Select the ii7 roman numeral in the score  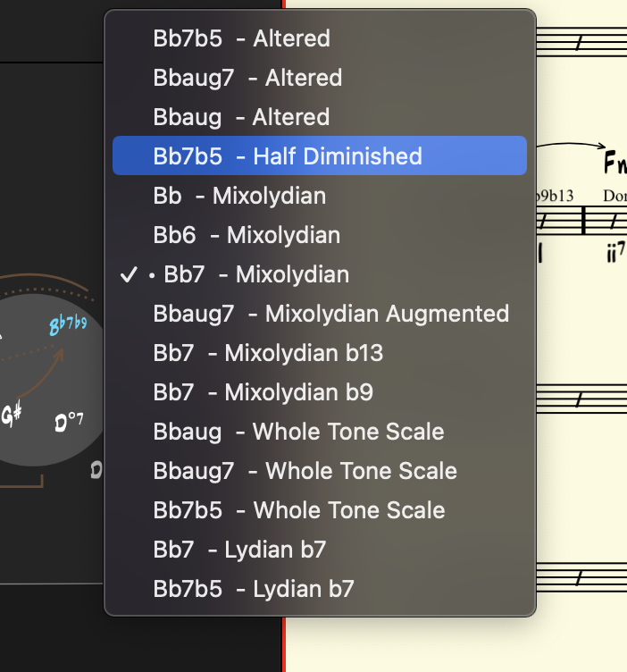click(614, 254)
